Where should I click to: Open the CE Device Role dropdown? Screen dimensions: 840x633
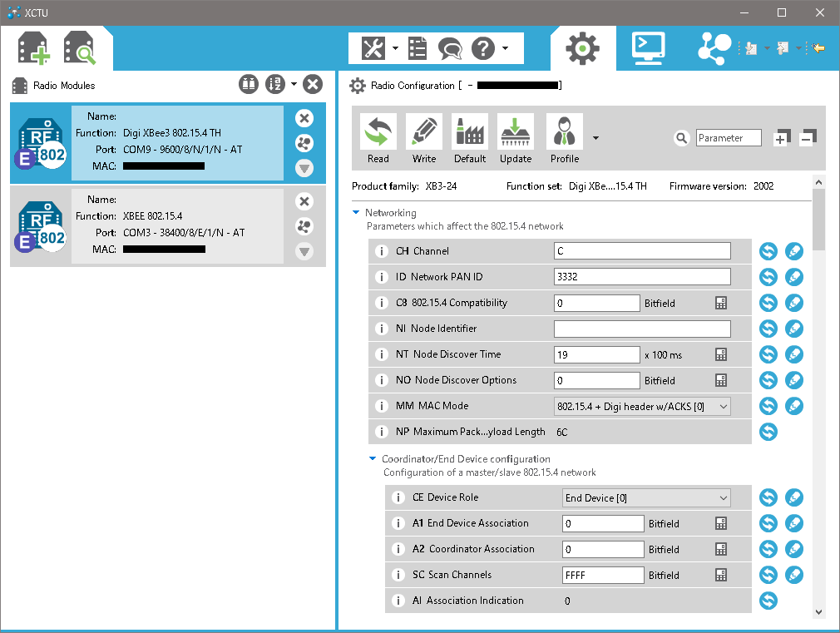646,498
